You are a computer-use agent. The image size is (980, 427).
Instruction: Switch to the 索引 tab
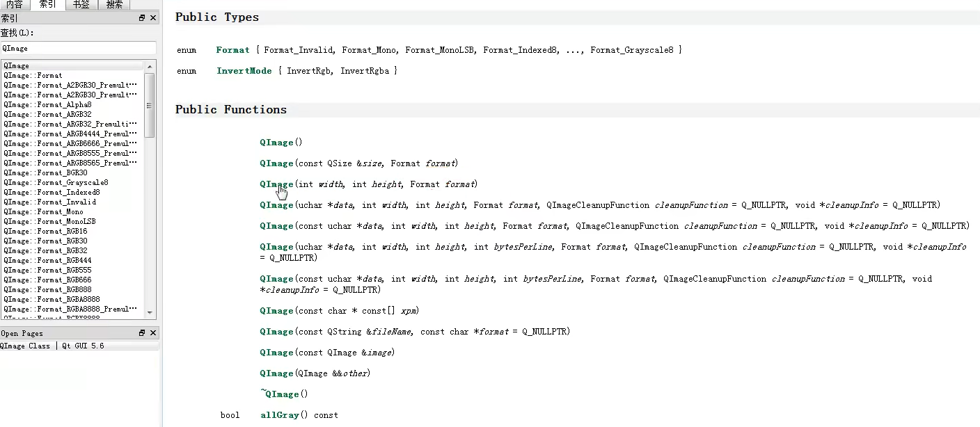pyautogui.click(x=48, y=4)
